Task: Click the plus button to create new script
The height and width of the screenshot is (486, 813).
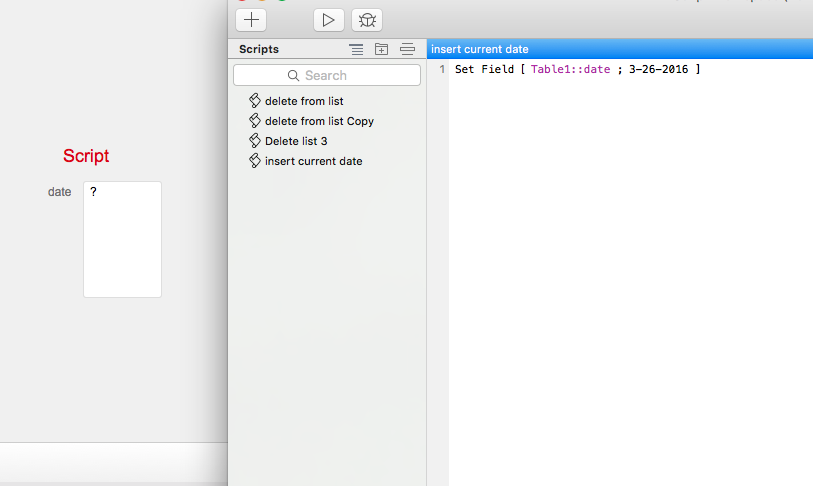Action: (251, 20)
